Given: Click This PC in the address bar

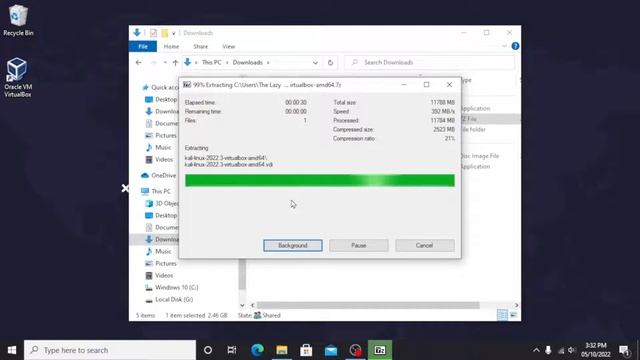Looking at the screenshot, I should [x=211, y=62].
